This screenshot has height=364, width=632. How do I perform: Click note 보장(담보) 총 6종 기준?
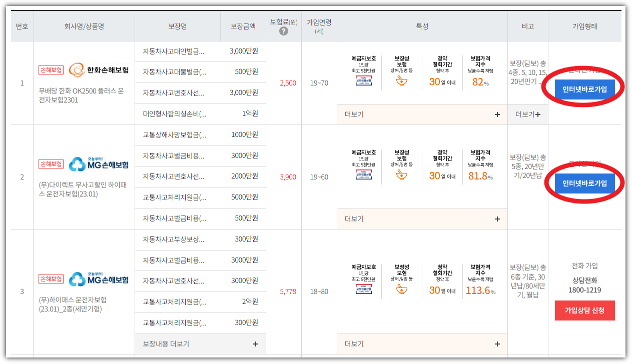click(x=528, y=281)
